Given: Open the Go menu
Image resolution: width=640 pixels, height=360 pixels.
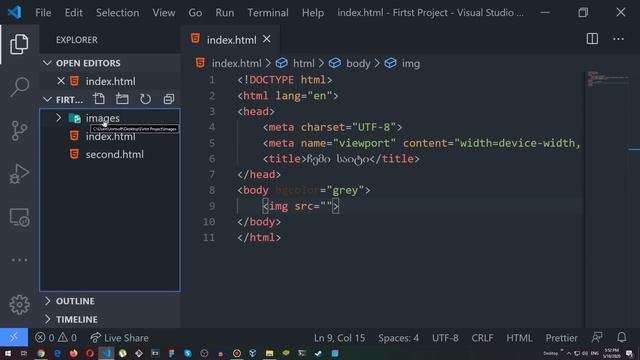Looking at the screenshot, I should (195, 13).
